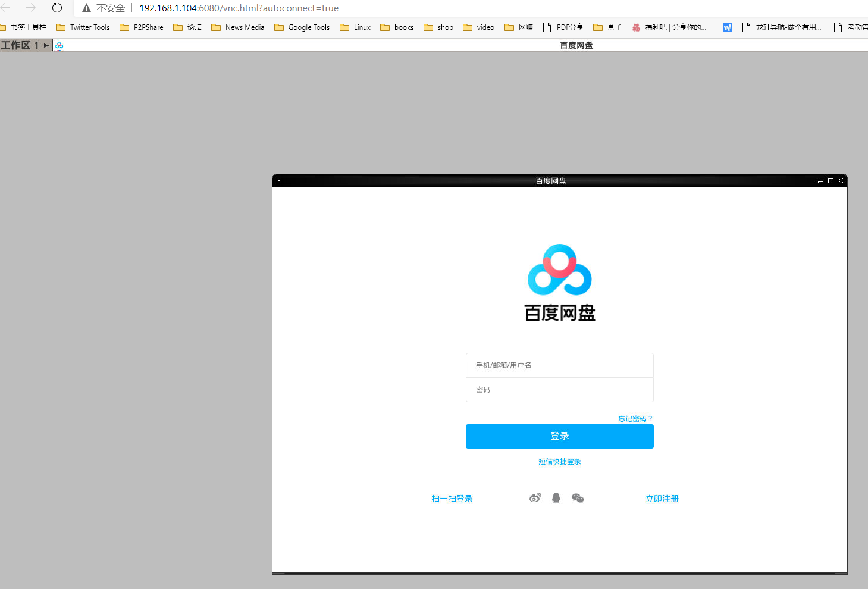Click the 扫一扫登录 link
The height and width of the screenshot is (589, 868).
click(x=452, y=499)
